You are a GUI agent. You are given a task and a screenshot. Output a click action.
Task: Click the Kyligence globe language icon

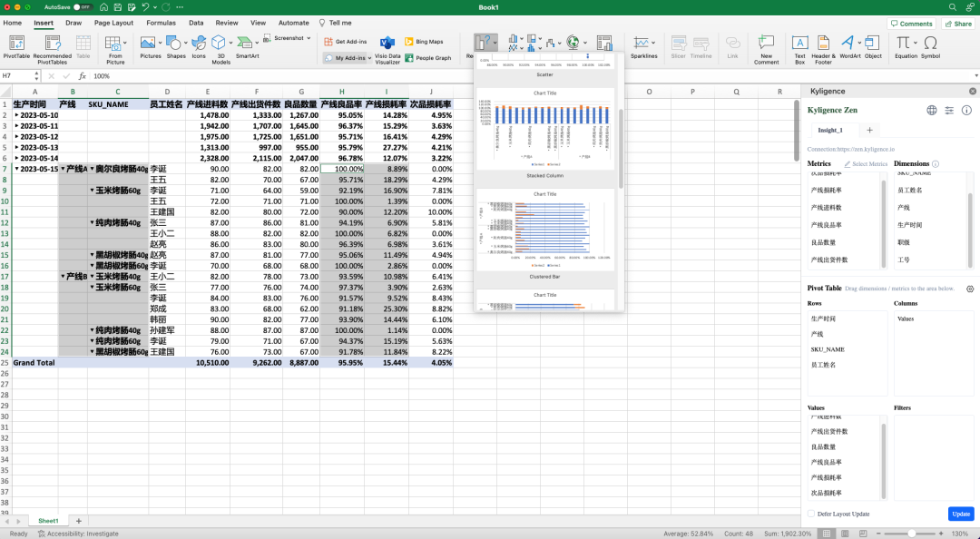pyautogui.click(x=932, y=110)
